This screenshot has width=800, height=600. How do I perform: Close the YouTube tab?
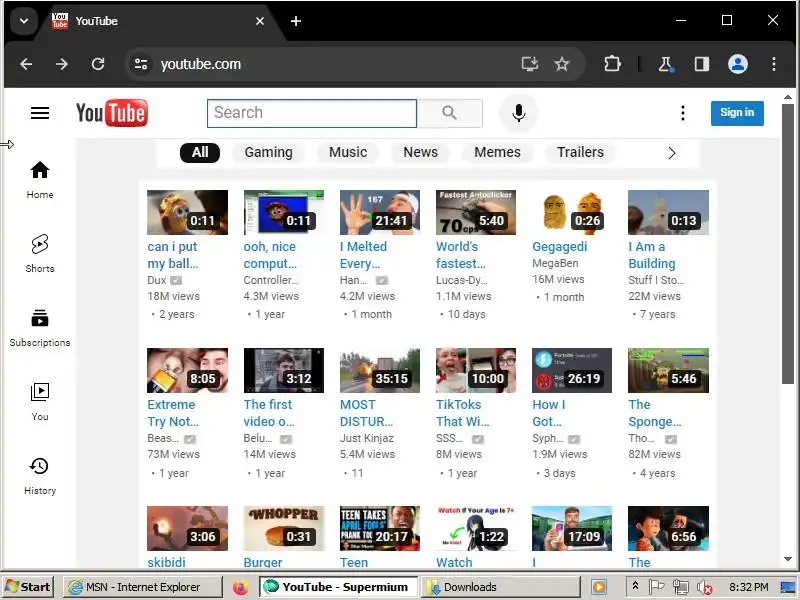point(260,21)
